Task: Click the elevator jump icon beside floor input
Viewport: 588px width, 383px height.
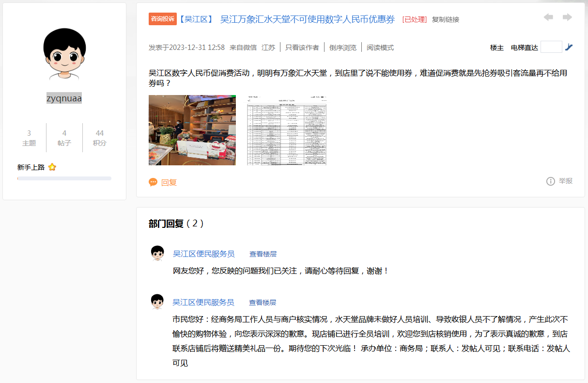Action: point(569,47)
